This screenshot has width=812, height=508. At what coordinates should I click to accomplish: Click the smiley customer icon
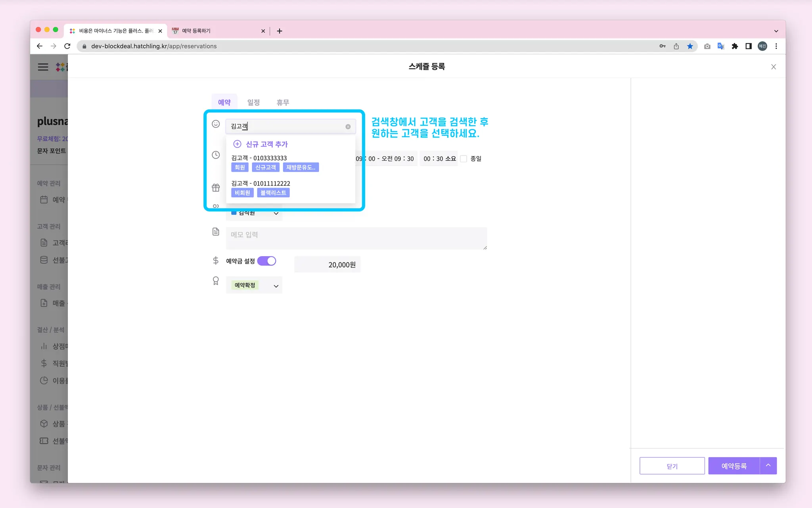tap(216, 124)
